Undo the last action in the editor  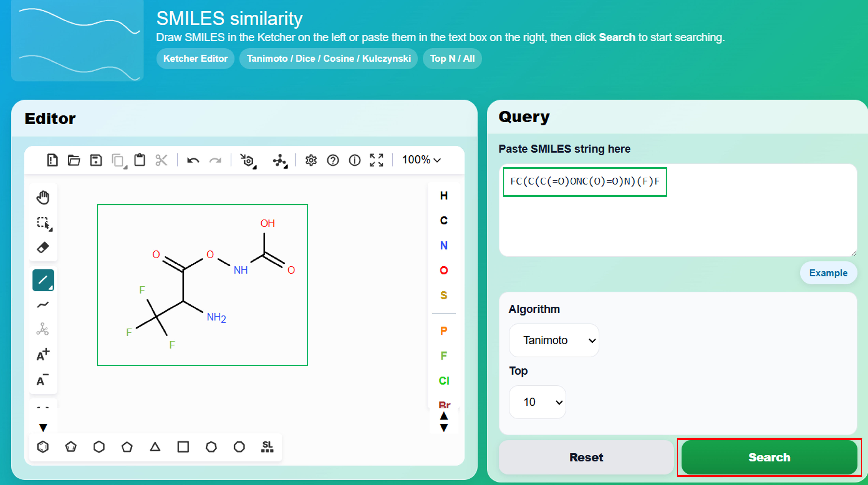[x=193, y=160]
